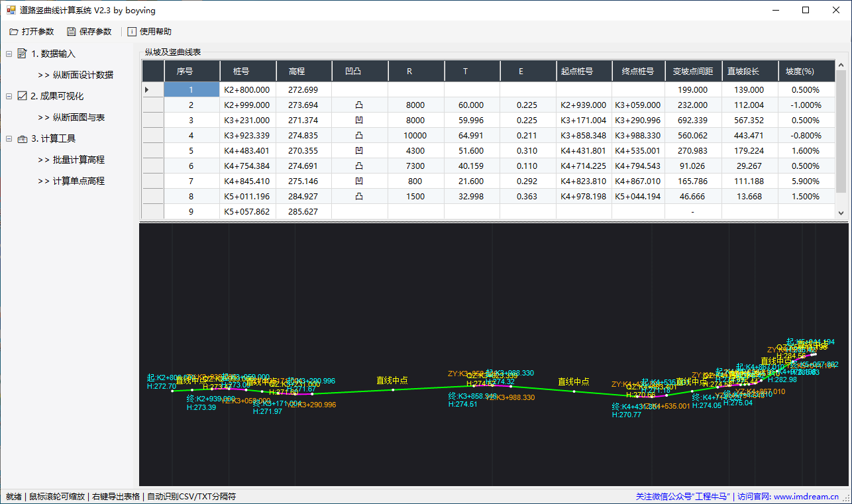The height and width of the screenshot is (504, 852).
Task: Click cell K4+483.401 in 桩号 column
Action: coord(247,150)
